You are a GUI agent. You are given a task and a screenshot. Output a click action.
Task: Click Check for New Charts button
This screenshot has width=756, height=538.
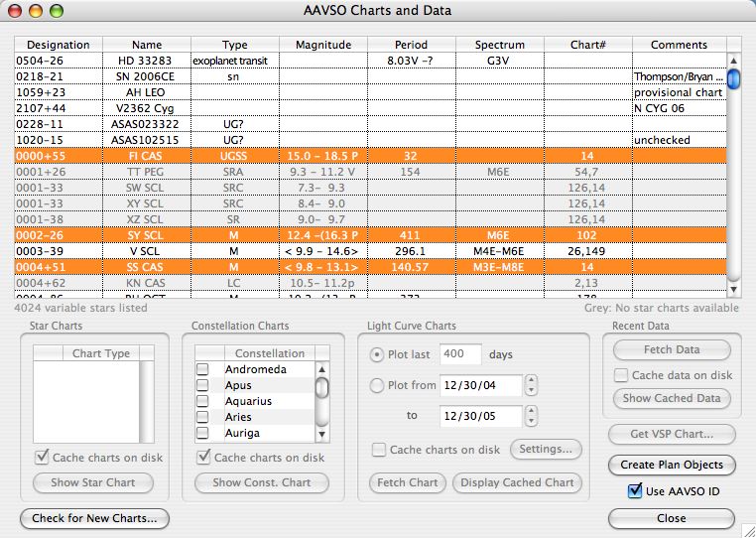[x=94, y=518]
